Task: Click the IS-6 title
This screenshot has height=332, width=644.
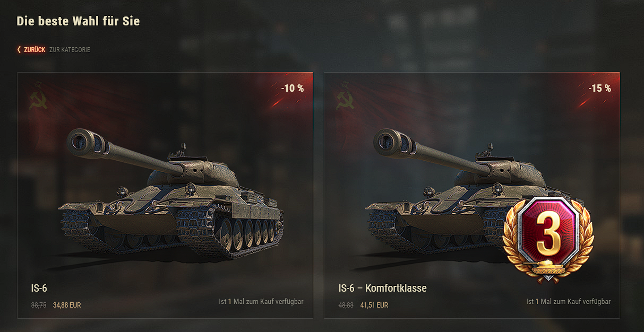Action: [39, 288]
